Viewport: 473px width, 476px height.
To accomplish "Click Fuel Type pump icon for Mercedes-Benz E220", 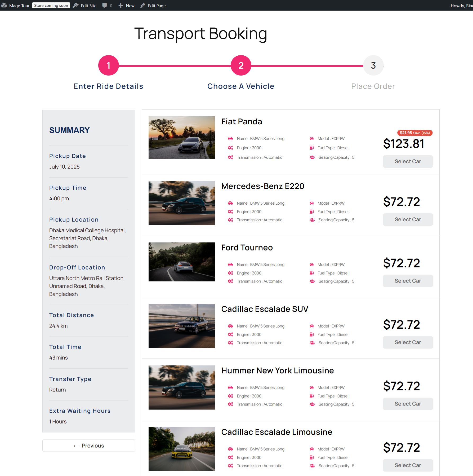I will (312, 211).
